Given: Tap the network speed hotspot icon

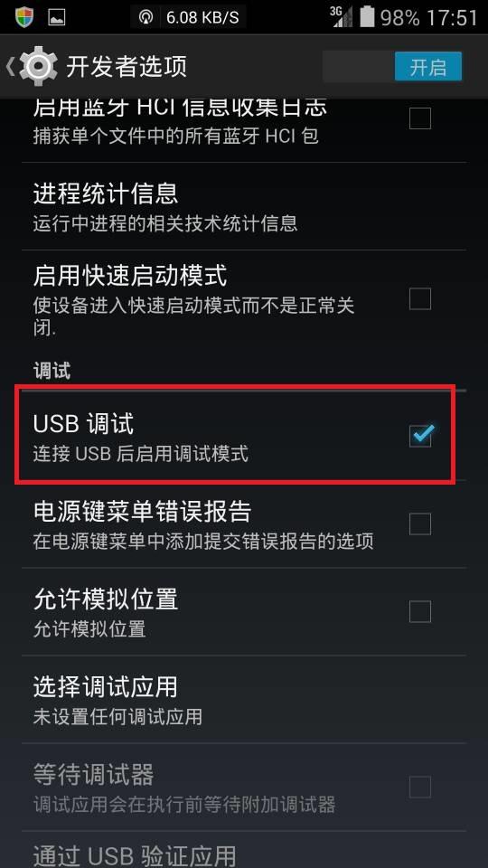Looking at the screenshot, I should pos(145,17).
